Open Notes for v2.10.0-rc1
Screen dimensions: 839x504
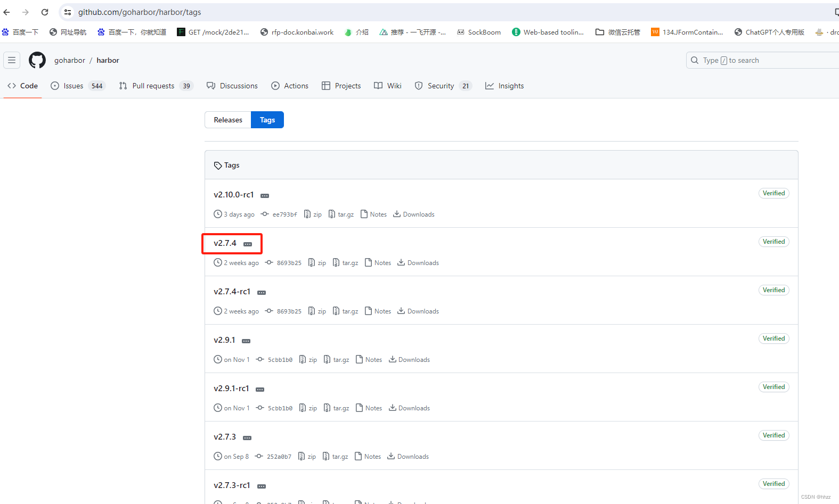click(373, 214)
